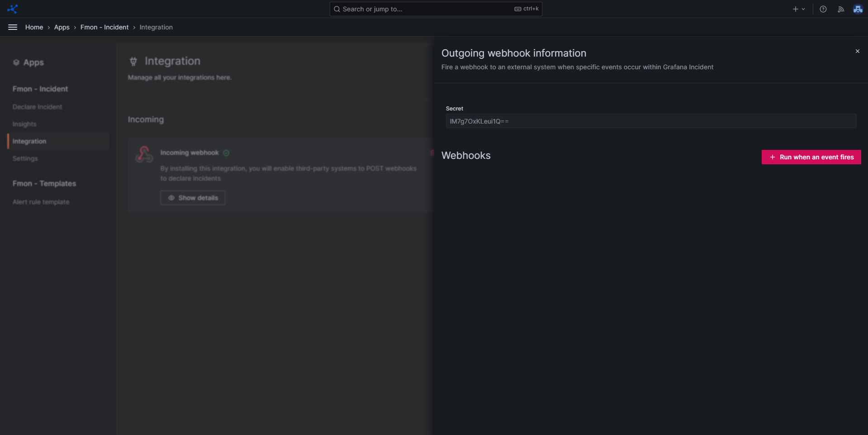868x435 pixels.
Task: Open the help question mark icon
Action: tap(823, 9)
